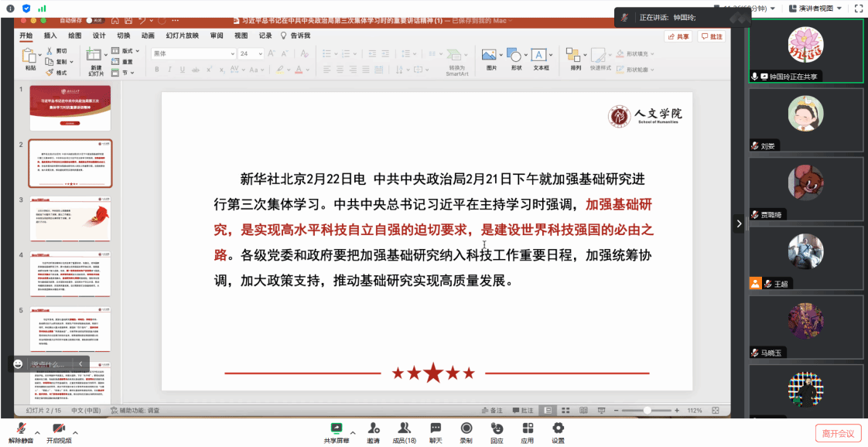Open the 应用 apps icon
This screenshot has width=868, height=447.
click(527, 428)
